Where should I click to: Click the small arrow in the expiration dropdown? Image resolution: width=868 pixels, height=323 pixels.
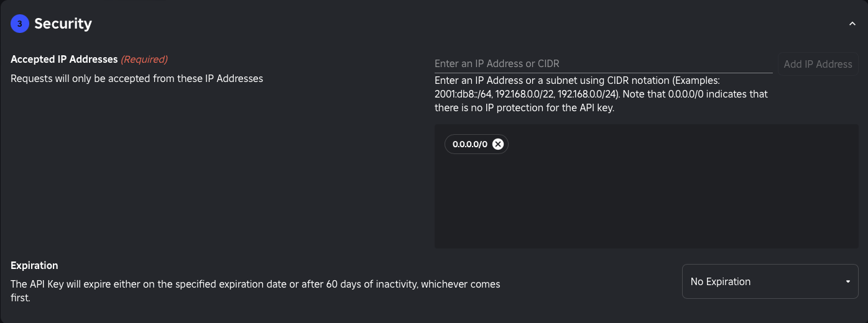pos(847,282)
